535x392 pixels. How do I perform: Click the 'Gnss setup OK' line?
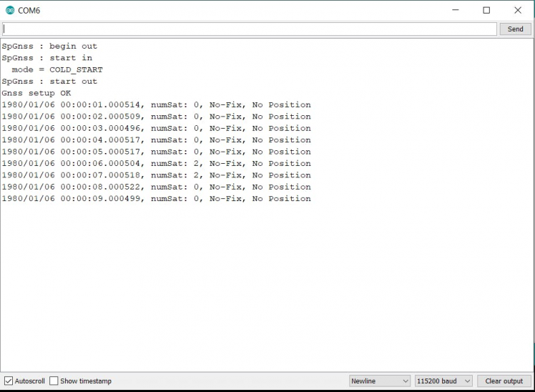36,93
